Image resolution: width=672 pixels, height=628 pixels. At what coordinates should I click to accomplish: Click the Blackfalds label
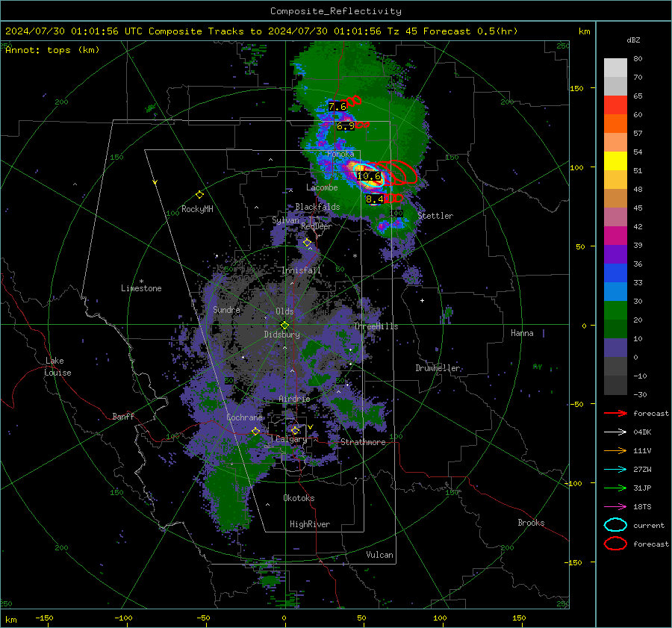coord(317,207)
